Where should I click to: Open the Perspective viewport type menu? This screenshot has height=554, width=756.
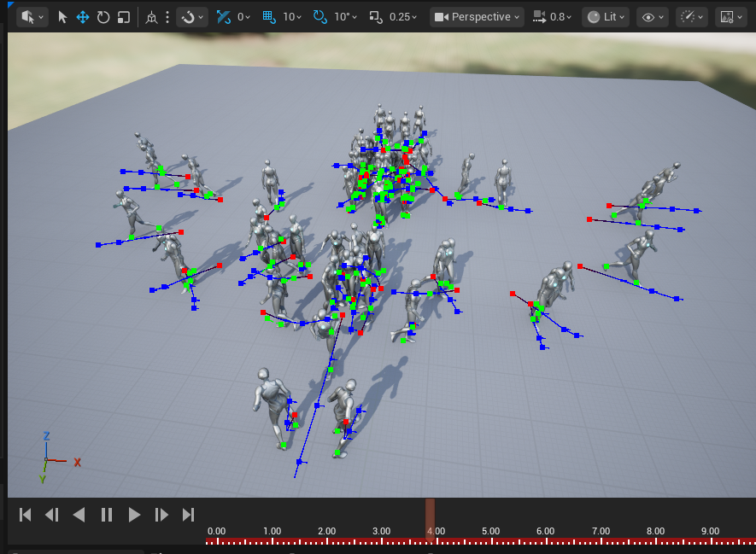coord(477,17)
